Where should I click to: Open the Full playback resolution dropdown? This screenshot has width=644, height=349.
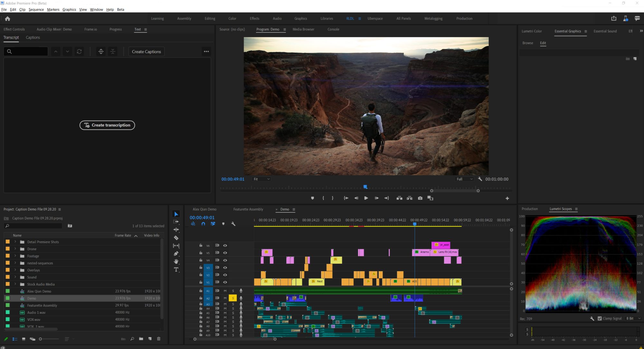coord(464,179)
